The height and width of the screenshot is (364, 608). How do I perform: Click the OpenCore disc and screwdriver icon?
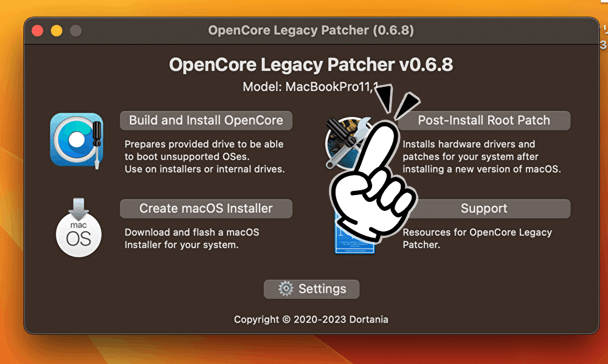click(x=77, y=140)
